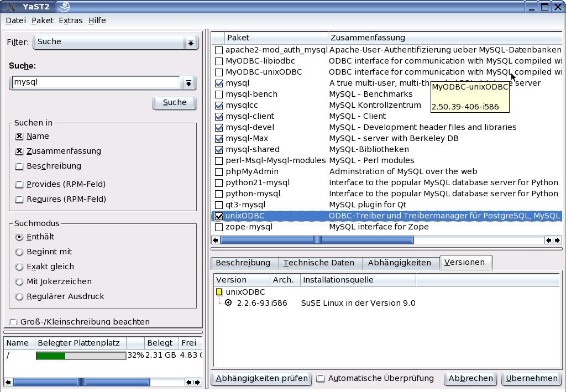Expand the search term history dropdown
This screenshot has height=392, width=566.
[188, 83]
